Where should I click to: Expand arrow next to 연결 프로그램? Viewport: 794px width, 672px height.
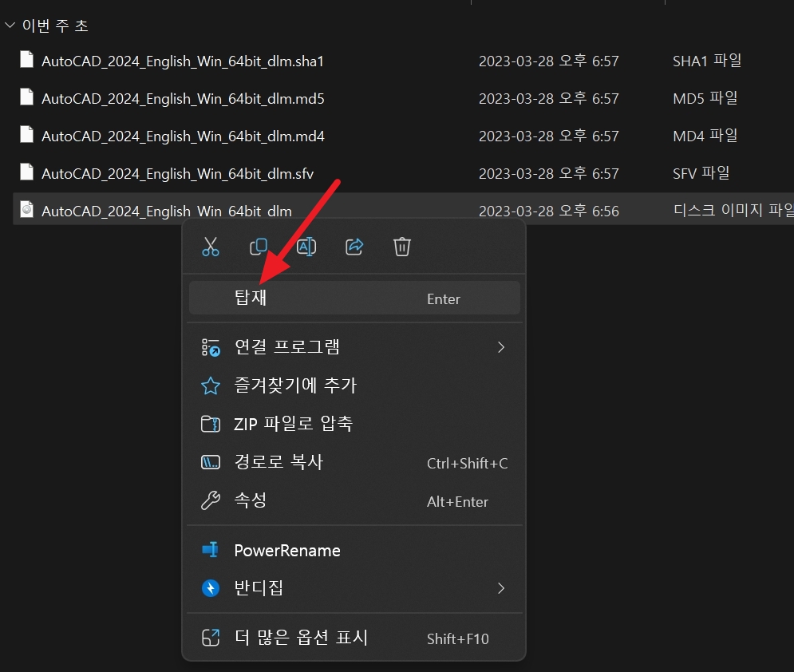pyautogui.click(x=501, y=347)
